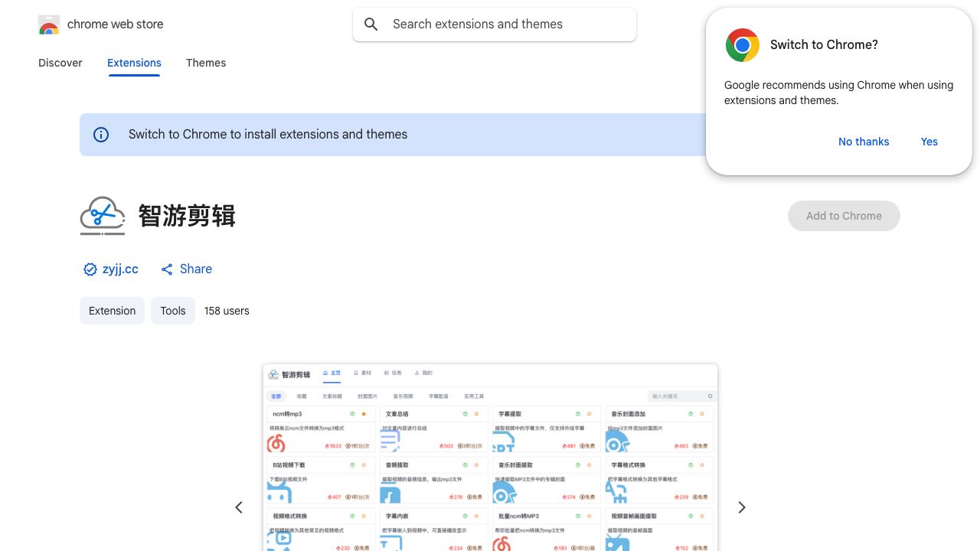Open the Extensions tab
The image size is (980, 551).
click(134, 63)
